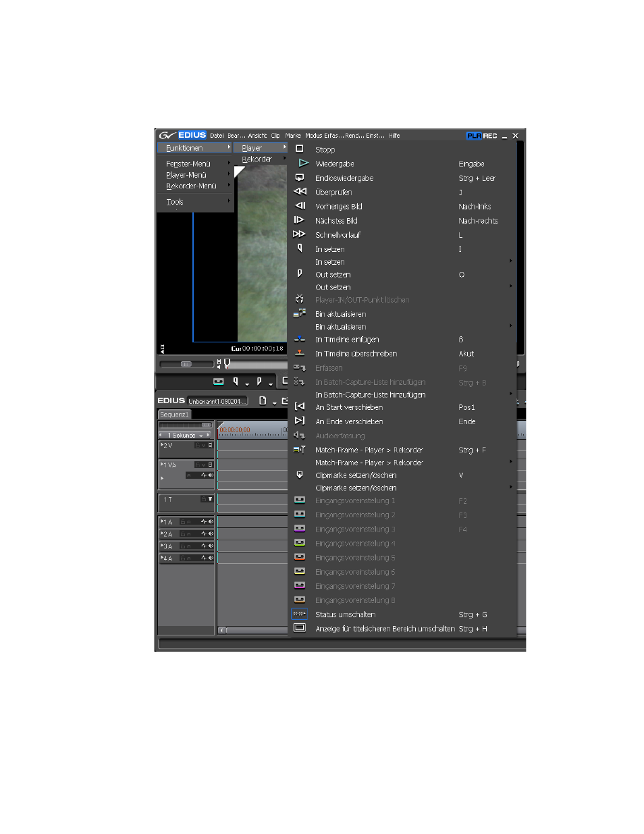The image size is (644, 834).
Task: Open the Hilfe menu
Action: 394,136
